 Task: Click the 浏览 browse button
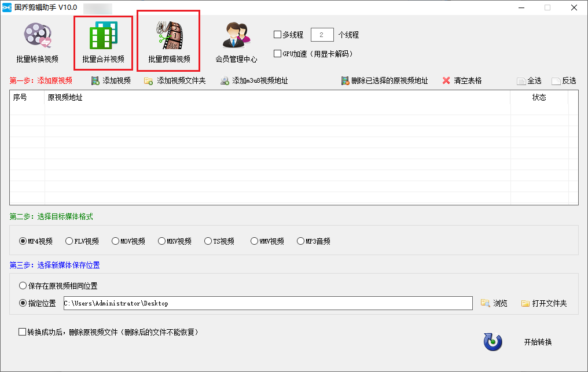coord(494,303)
